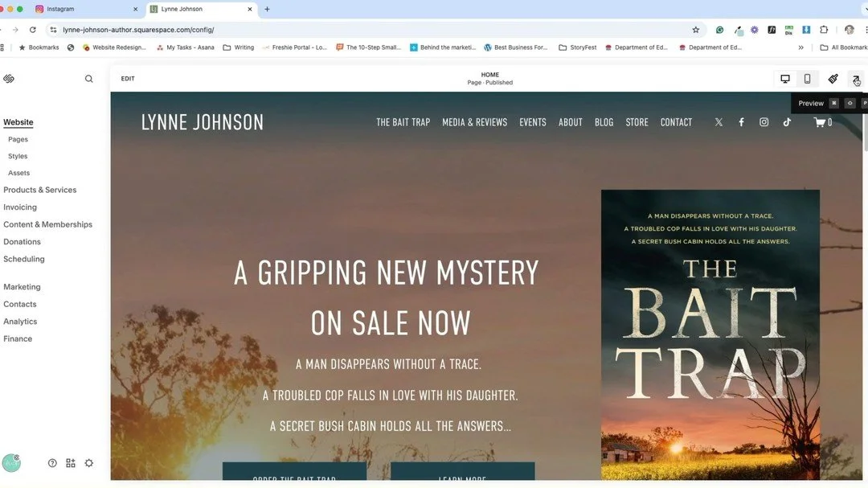This screenshot has width=868, height=488.
Task: Open the site information icon in address bar
Action: 53,30
